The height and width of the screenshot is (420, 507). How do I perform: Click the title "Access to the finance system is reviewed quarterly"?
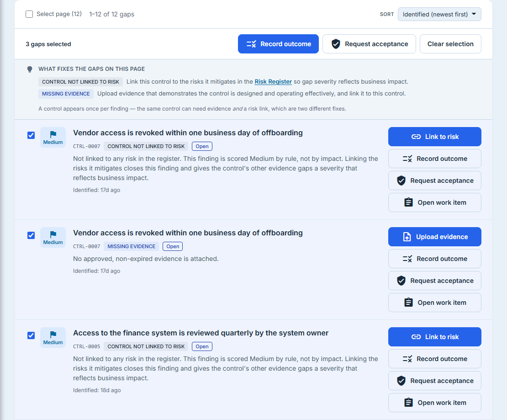point(201,333)
